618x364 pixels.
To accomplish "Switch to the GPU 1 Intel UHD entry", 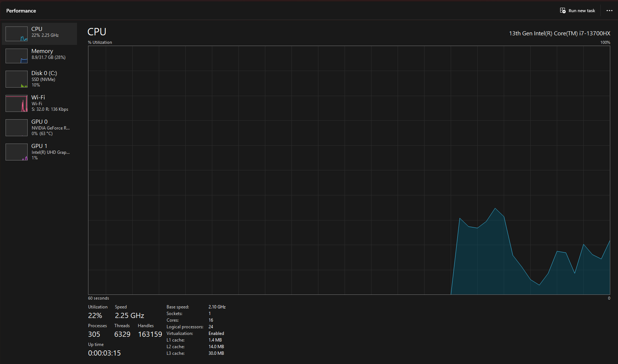I will [x=39, y=152].
